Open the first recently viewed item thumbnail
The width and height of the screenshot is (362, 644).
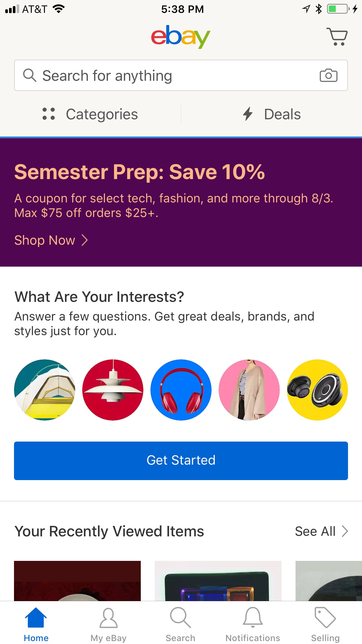click(77, 580)
